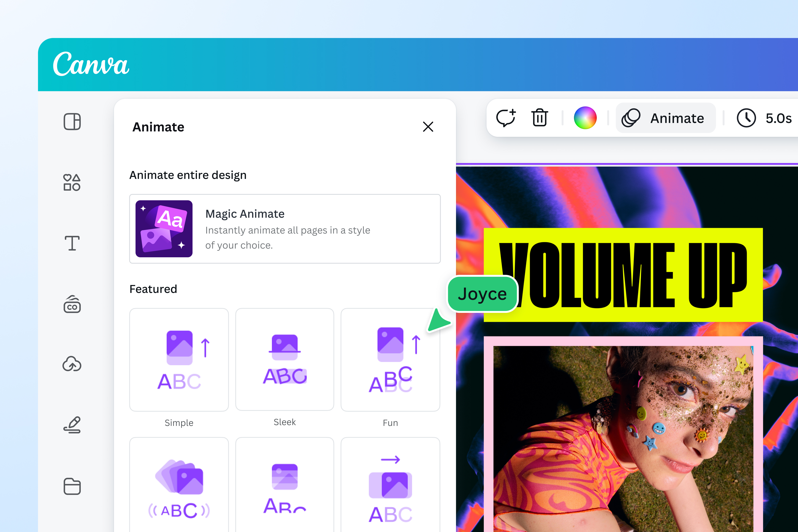Image resolution: width=798 pixels, height=532 pixels.
Task: Click the 'Sleek' label text
Action: 285,422
